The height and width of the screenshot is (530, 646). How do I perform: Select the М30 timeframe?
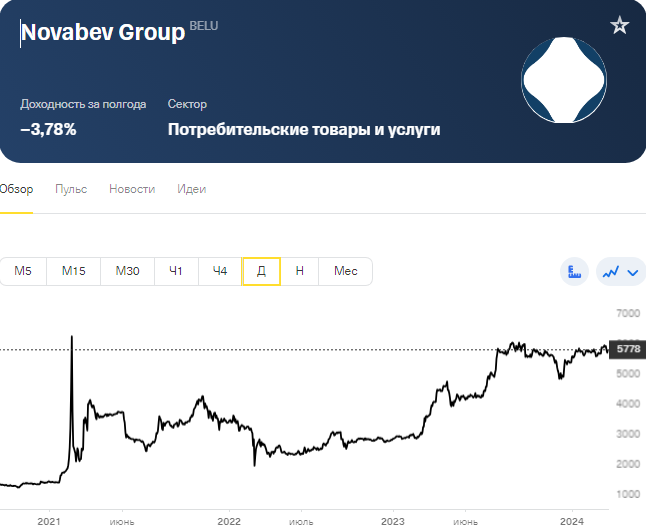[x=128, y=271]
